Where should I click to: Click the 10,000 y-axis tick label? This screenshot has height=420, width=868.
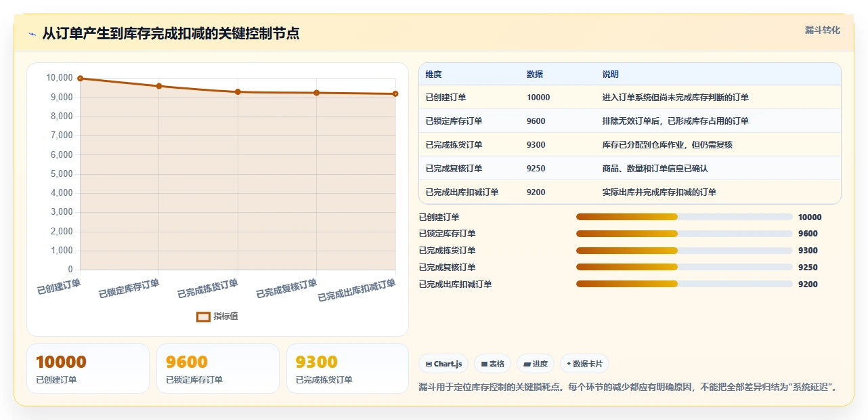59,78
